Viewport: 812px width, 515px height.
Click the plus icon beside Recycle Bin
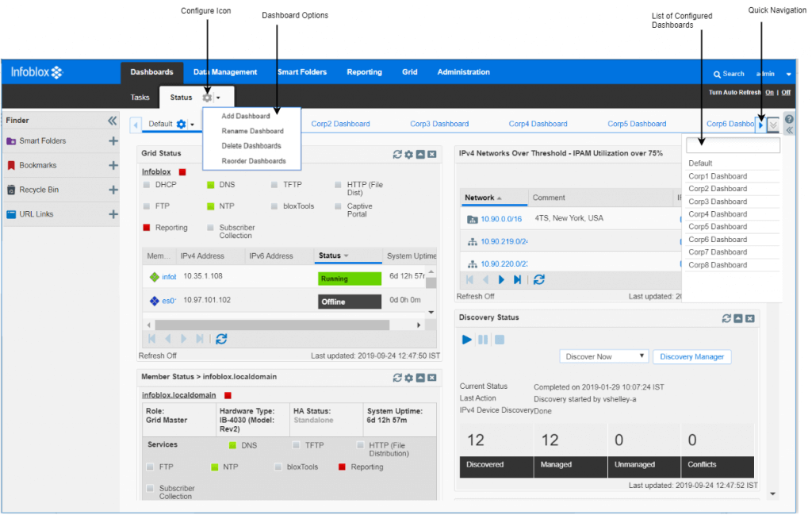click(113, 190)
